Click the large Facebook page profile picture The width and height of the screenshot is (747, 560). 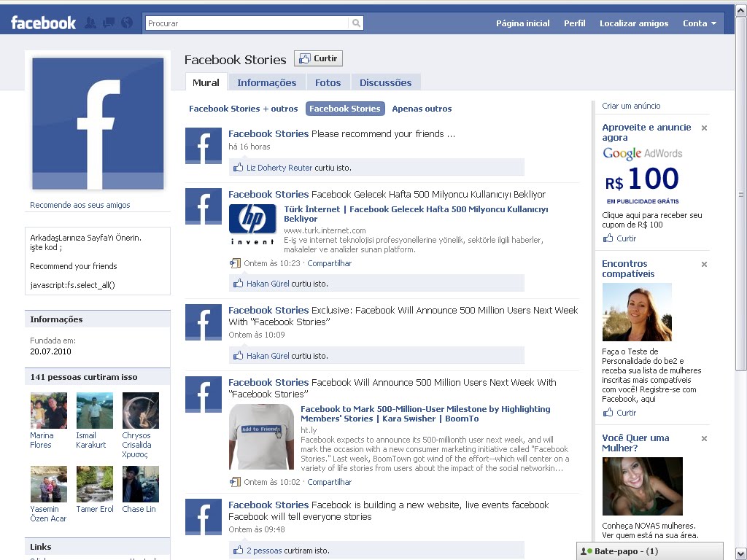click(x=98, y=123)
